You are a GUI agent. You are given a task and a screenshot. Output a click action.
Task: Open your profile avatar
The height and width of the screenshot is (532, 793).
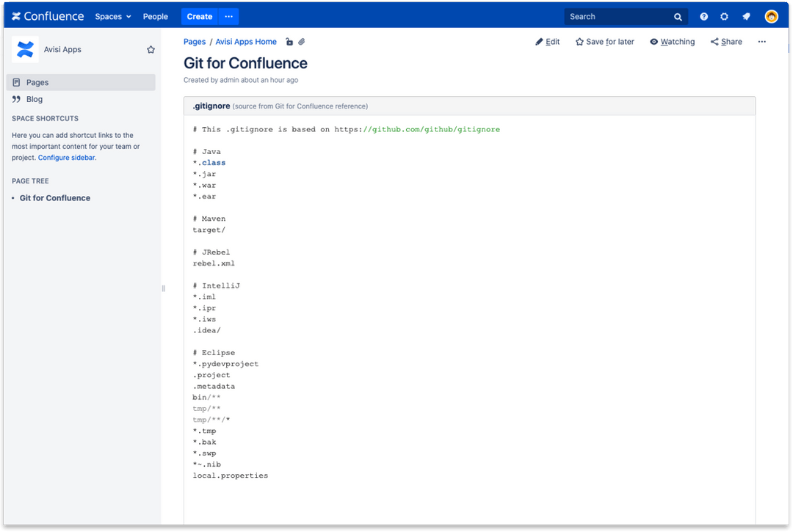pyautogui.click(x=770, y=15)
